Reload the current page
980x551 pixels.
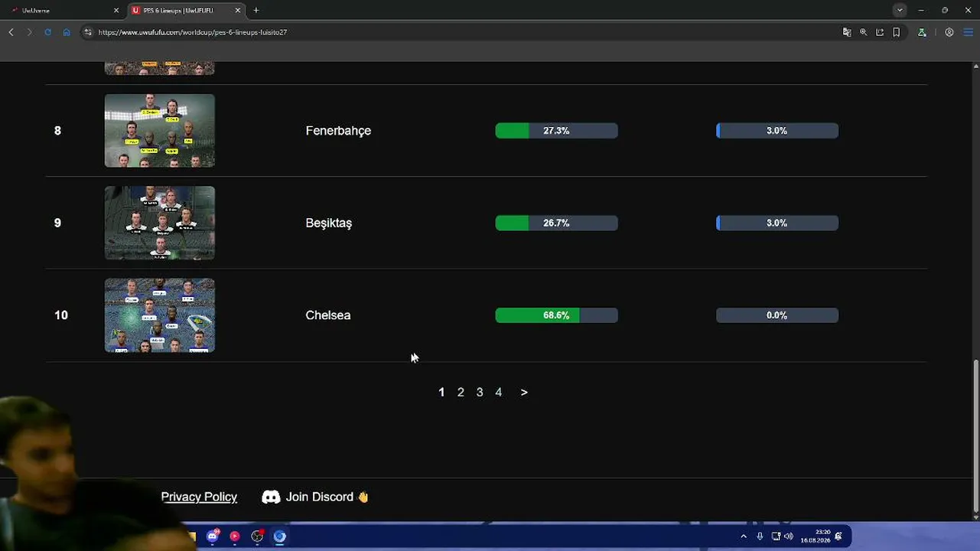click(47, 32)
